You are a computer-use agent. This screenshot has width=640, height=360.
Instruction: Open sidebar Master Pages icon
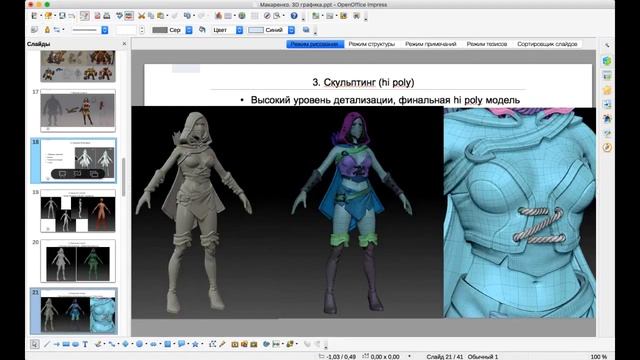607,75
